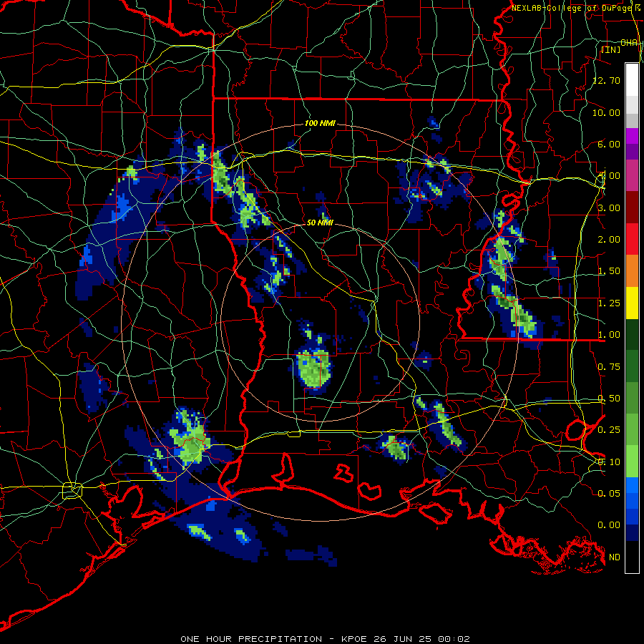Click the light blue legend swatch

[632, 485]
